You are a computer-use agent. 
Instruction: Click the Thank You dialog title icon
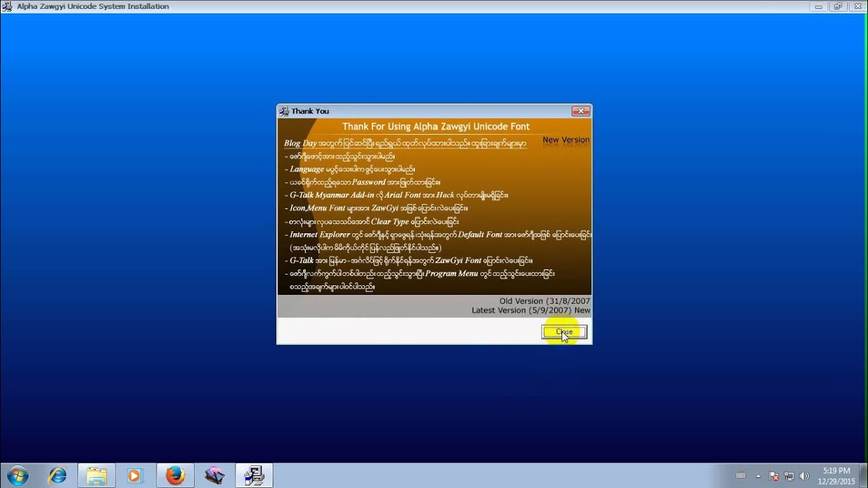pos(284,111)
